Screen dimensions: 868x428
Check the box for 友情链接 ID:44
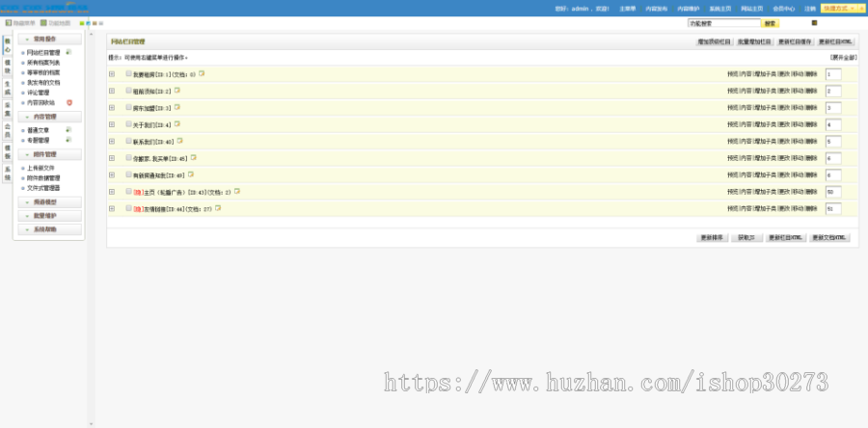(x=128, y=208)
